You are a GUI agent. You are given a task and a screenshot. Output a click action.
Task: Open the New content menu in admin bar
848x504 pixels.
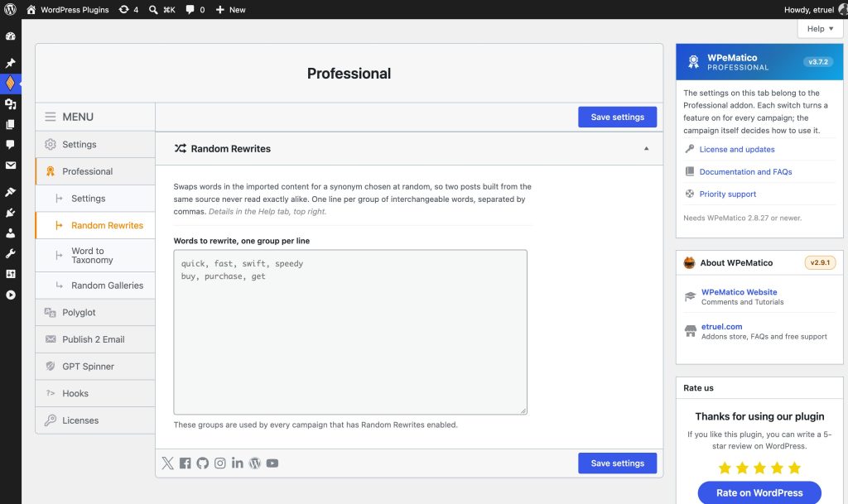coord(230,10)
